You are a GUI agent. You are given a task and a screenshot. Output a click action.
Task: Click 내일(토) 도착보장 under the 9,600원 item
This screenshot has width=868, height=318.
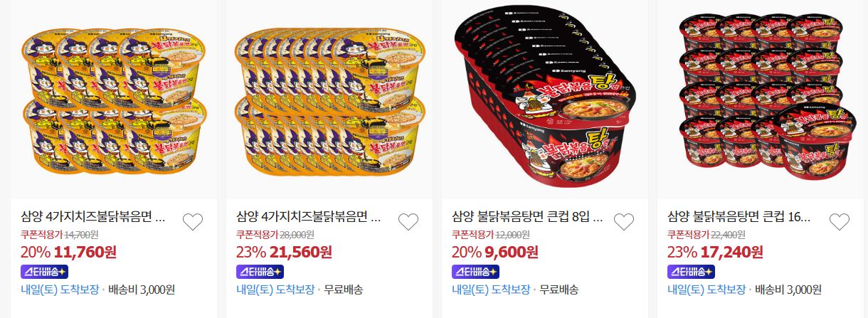pos(492,290)
